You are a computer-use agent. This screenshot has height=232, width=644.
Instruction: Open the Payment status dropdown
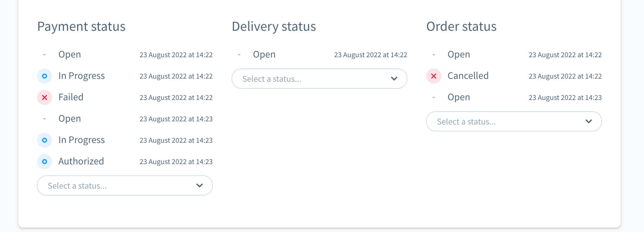pyautogui.click(x=125, y=185)
